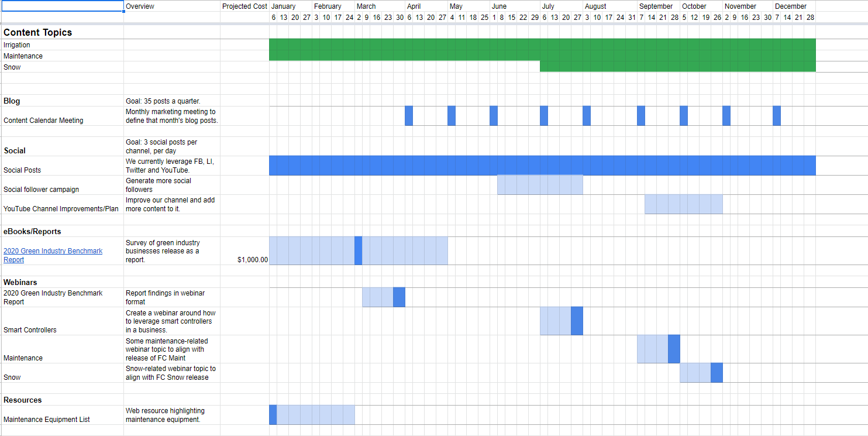The image size is (868, 436).
Task: Select the Projected Cost header cell
Action: tap(244, 6)
